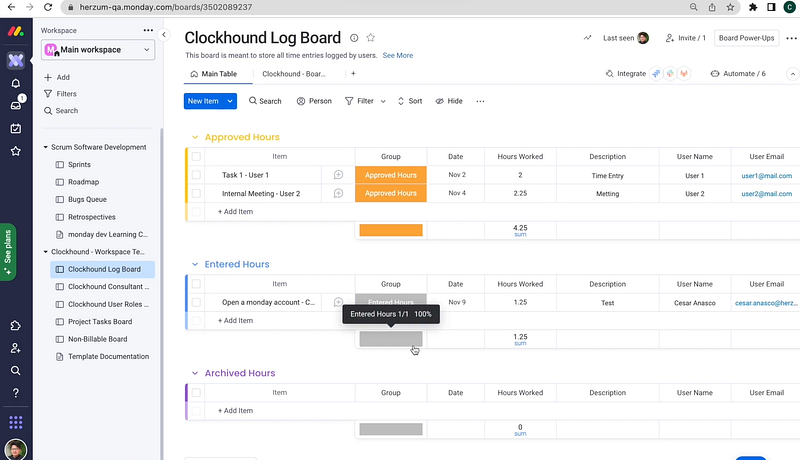Viewport: 800px width, 460px height.
Task: Click Add Item field in Archived Hours
Action: pos(235,411)
